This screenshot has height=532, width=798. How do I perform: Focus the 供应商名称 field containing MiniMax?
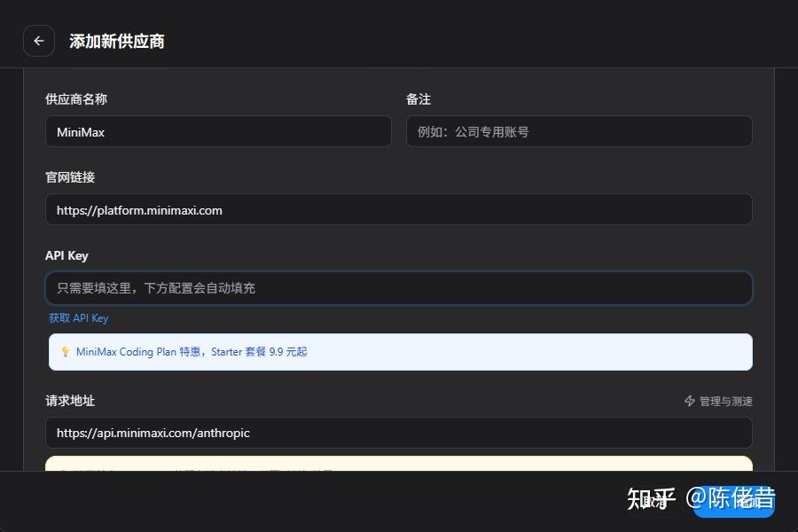point(218,132)
